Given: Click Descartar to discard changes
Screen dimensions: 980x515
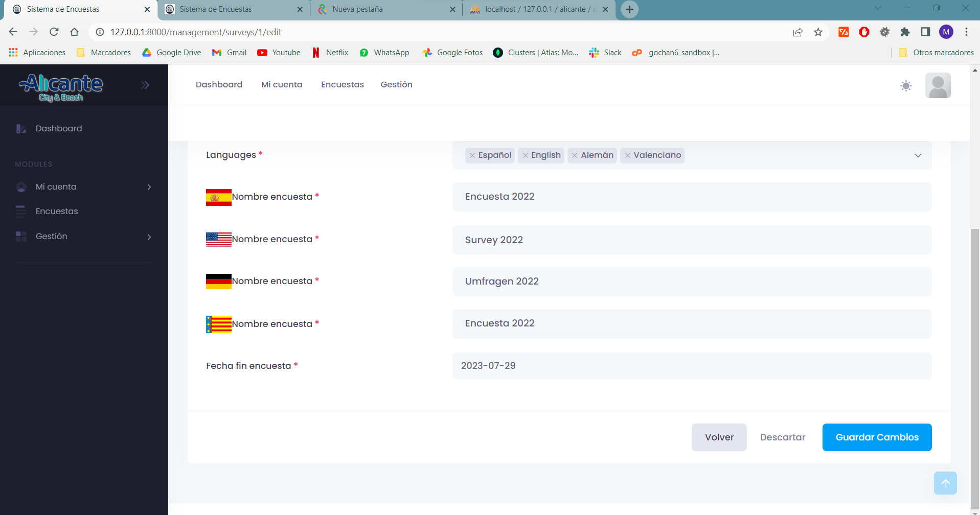Looking at the screenshot, I should pyautogui.click(x=782, y=437).
